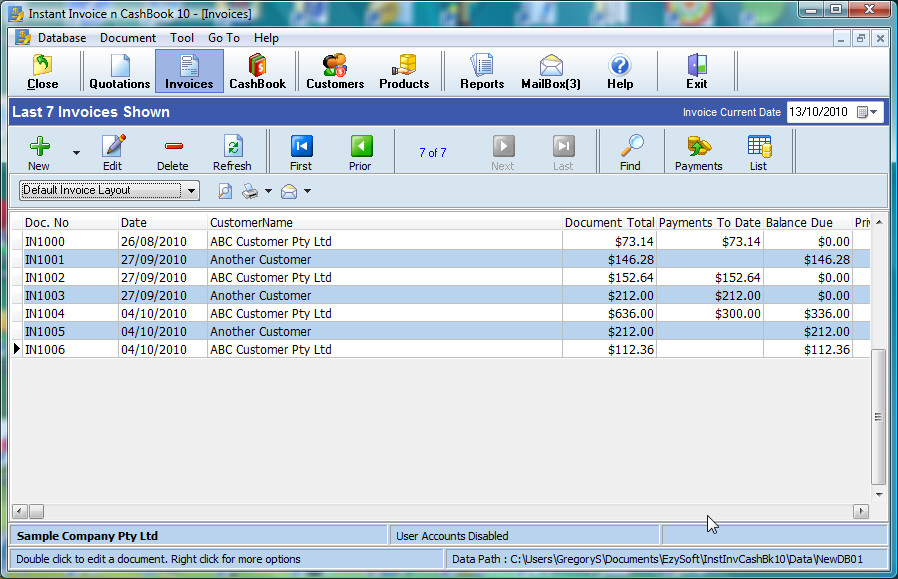This screenshot has height=579, width=898.
Task: Select invoice IN1005 row
Action: coord(440,332)
